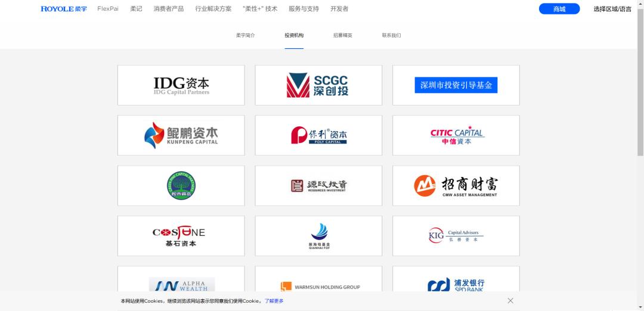Open the FlexPai menu item
Image resolution: width=644 pixels, height=311 pixels.
point(108,8)
